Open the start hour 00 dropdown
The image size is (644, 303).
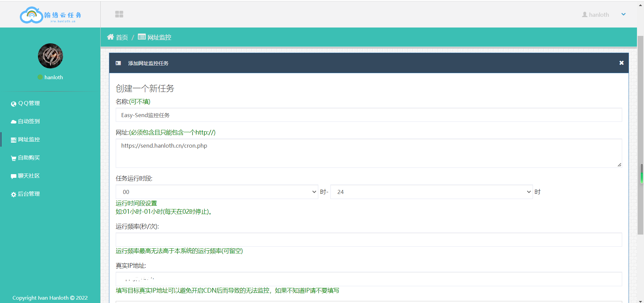point(217,192)
